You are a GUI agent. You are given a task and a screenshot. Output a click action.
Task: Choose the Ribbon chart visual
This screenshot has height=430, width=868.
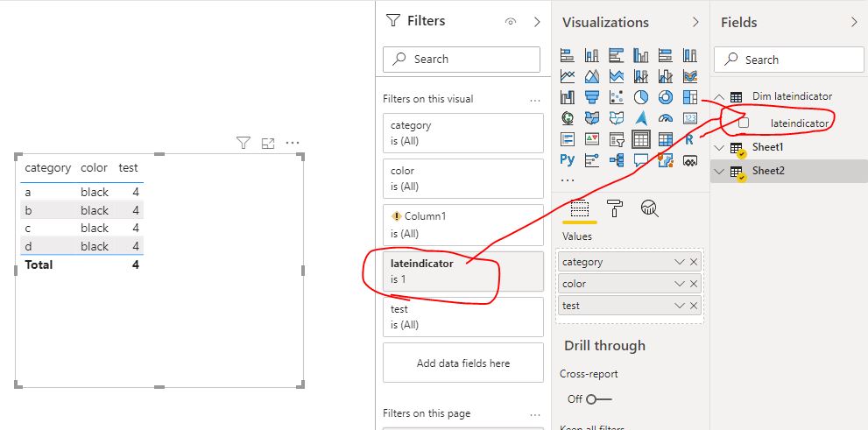pyautogui.click(x=689, y=76)
